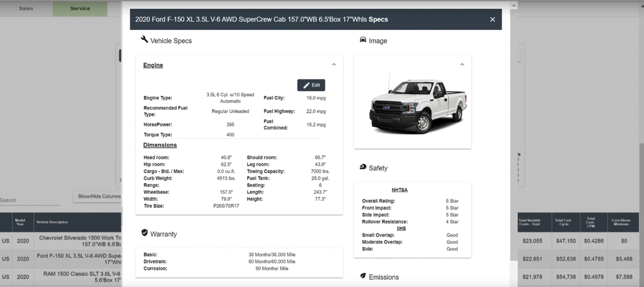
Task: Click the Show/Hide Columns button
Action: 97,196
